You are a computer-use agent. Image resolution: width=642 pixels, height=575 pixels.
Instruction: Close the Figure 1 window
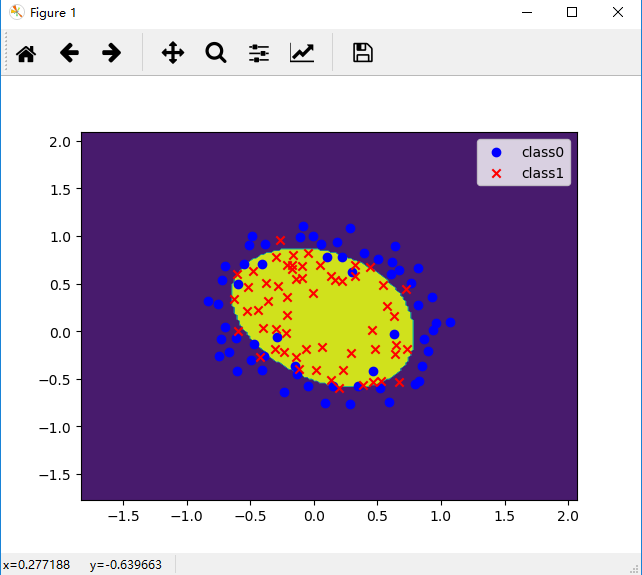(x=618, y=12)
